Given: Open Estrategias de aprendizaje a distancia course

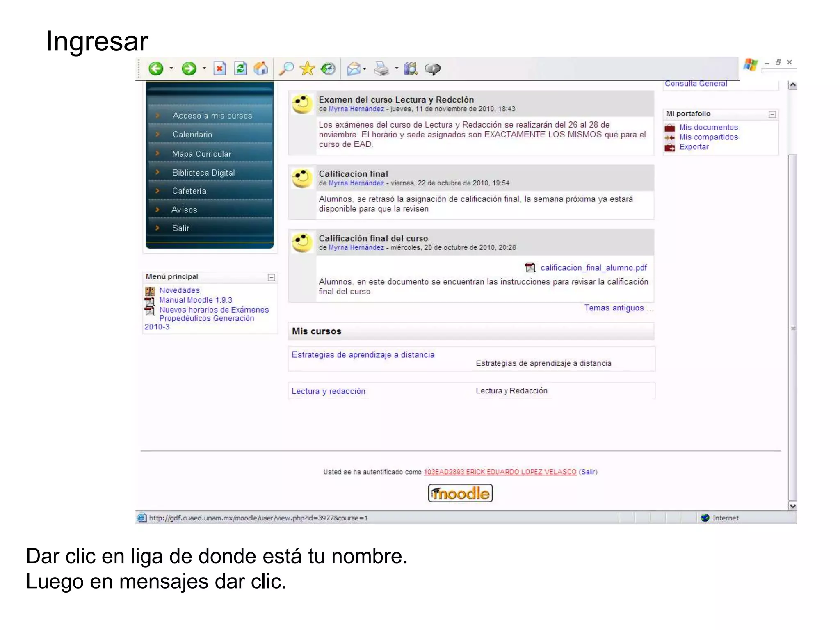Looking at the screenshot, I should click(x=363, y=355).
